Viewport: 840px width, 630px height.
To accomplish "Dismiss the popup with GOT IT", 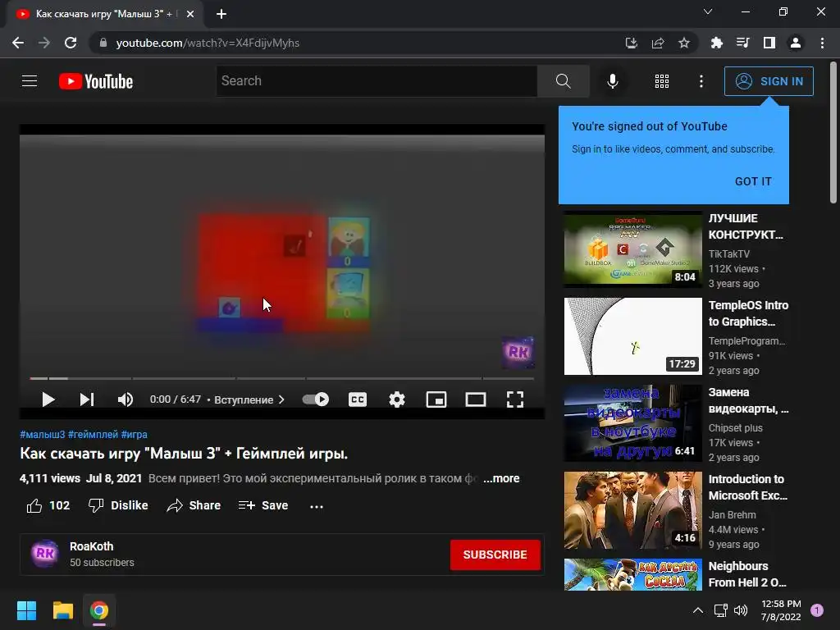I will 753,181.
